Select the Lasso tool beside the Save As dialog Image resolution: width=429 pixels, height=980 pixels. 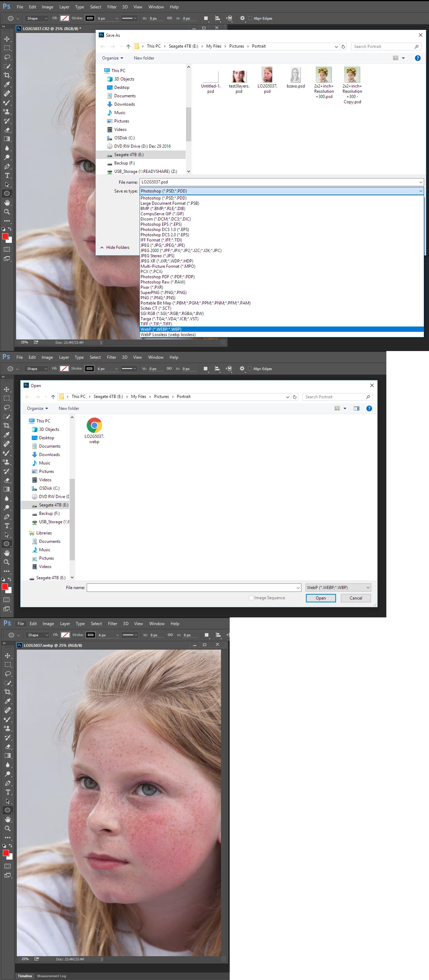tap(7, 57)
